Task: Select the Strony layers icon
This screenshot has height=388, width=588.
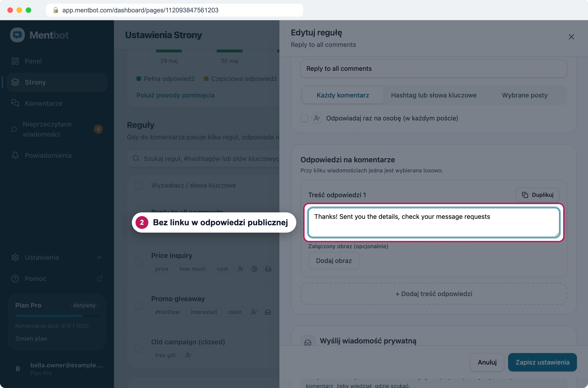Action: [x=15, y=82]
